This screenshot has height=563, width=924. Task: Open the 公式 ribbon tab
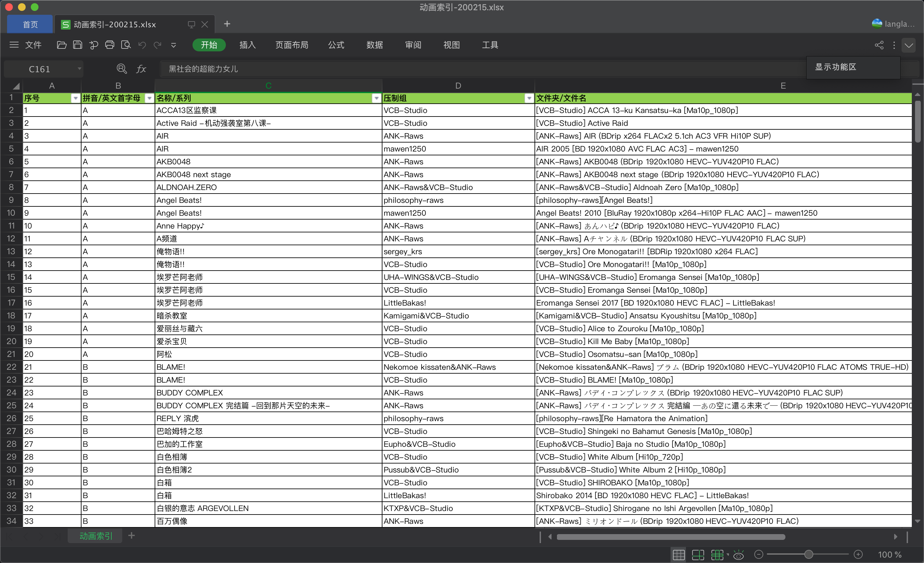click(x=336, y=45)
